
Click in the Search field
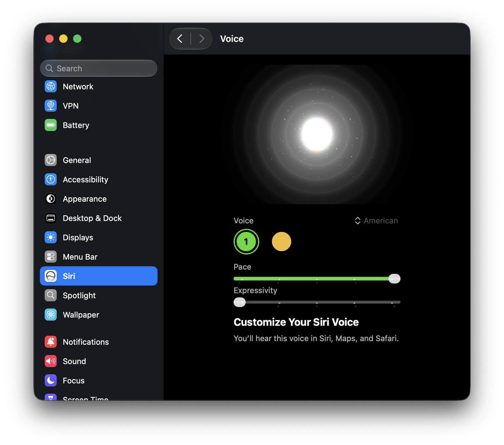[x=99, y=69]
